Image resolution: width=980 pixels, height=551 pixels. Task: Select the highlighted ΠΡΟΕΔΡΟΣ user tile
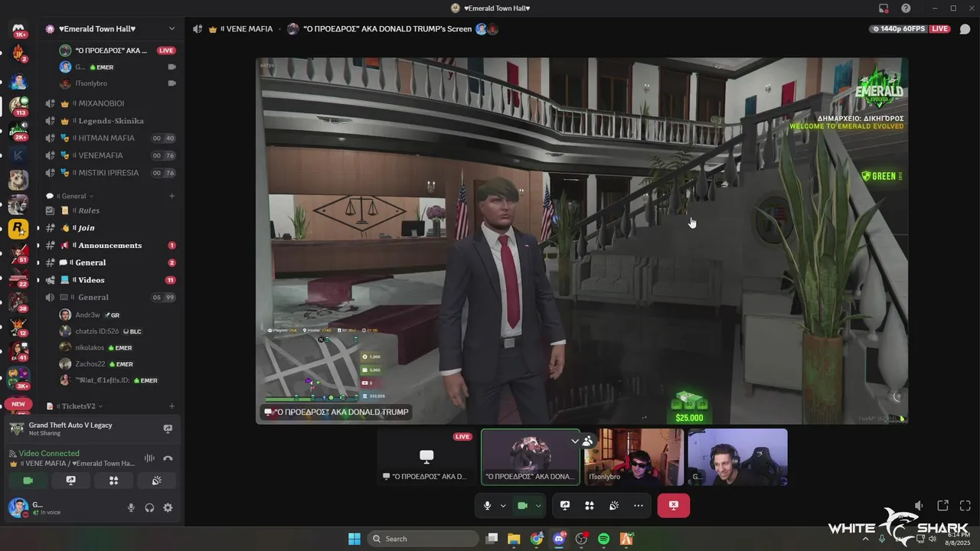(x=531, y=457)
